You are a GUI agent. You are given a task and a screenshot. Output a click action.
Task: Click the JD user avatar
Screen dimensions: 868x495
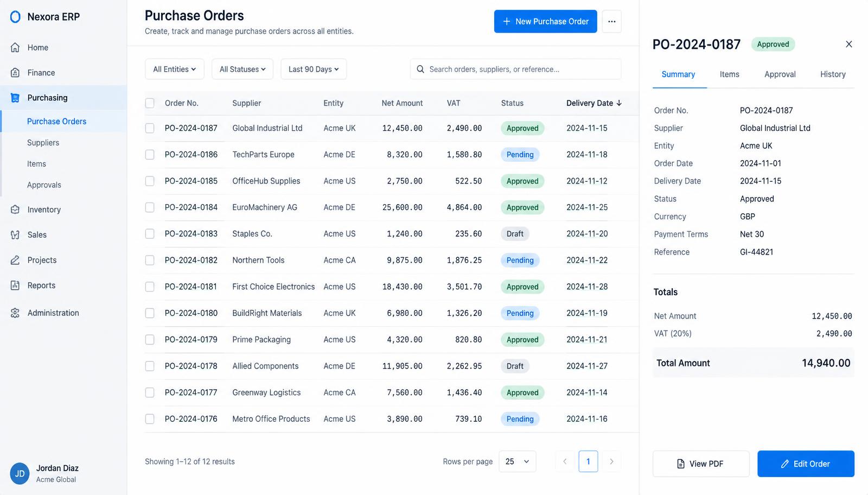20,474
